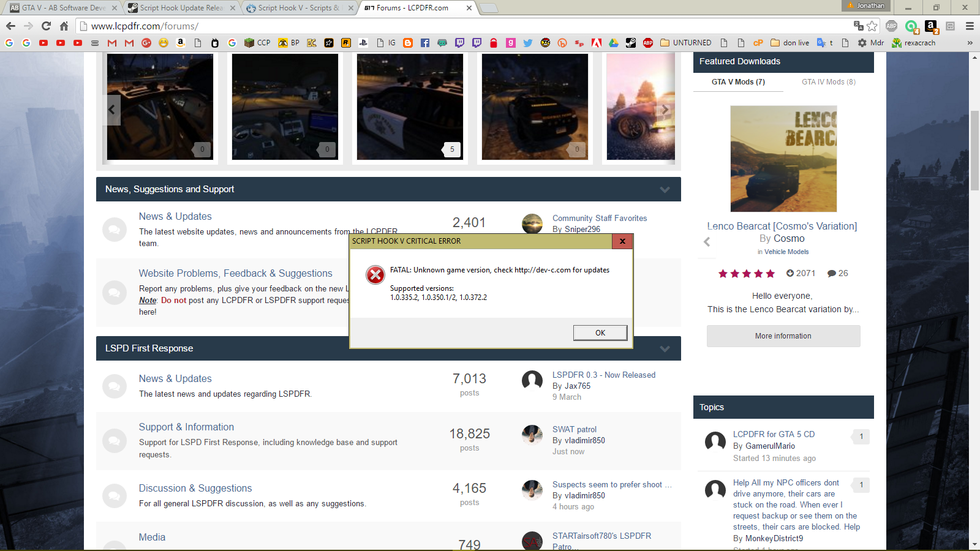
Task: Open the translate page icon in address bar
Action: pyautogui.click(x=858, y=26)
